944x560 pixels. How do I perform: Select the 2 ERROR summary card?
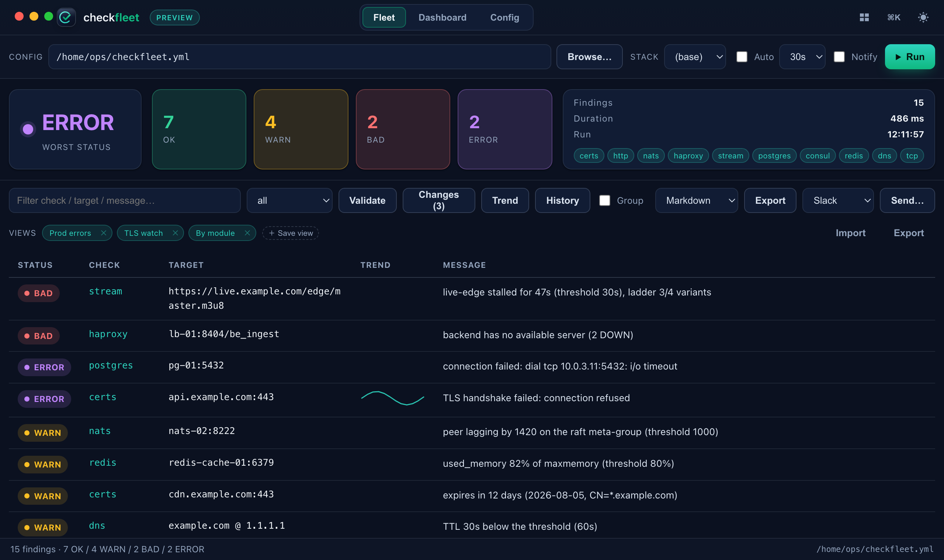(505, 129)
